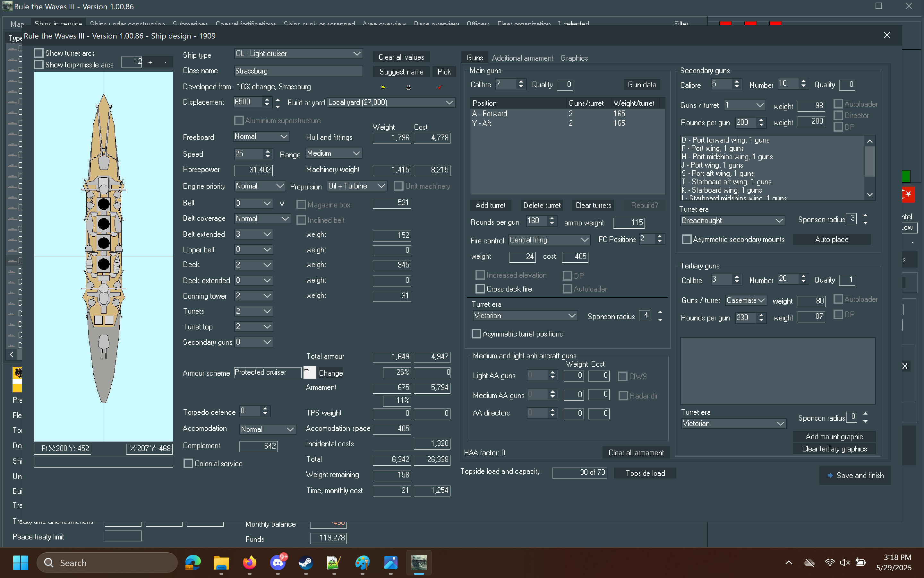
Task: Open Officers tab in main window
Action: pos(478,24)
